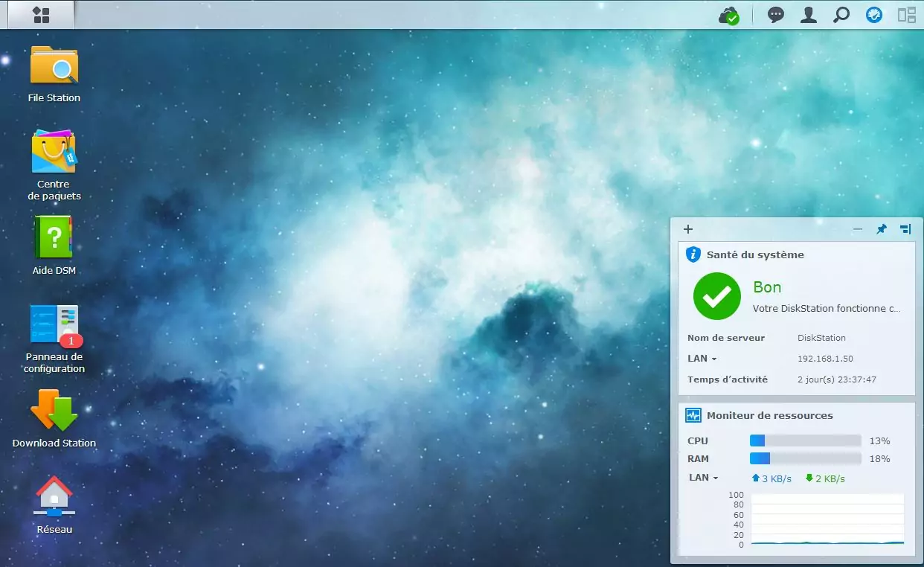Expand LAN dropdown in Moniteur de ressources
This screenshot has width=924, height=567.
704,478
